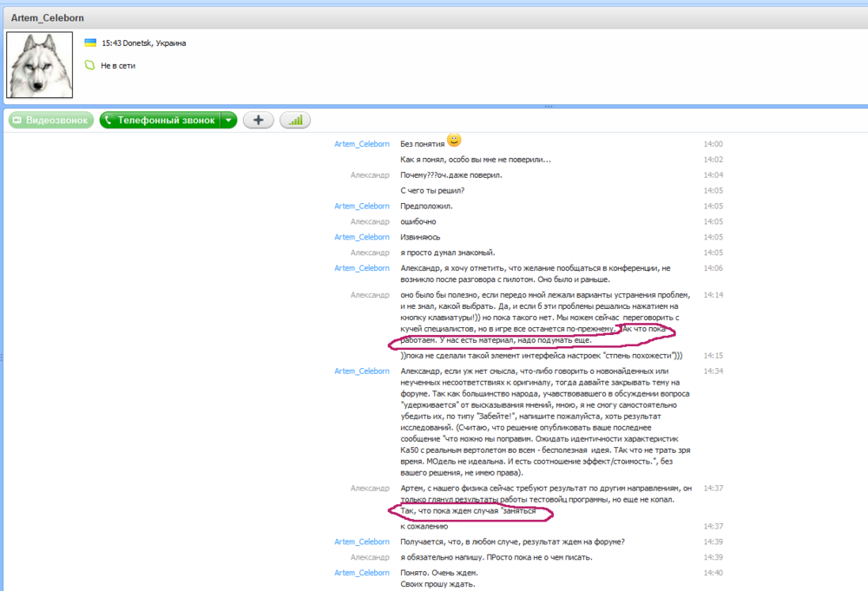
Task: Select the message к сожалению
Action: click(x=424, y=526)
